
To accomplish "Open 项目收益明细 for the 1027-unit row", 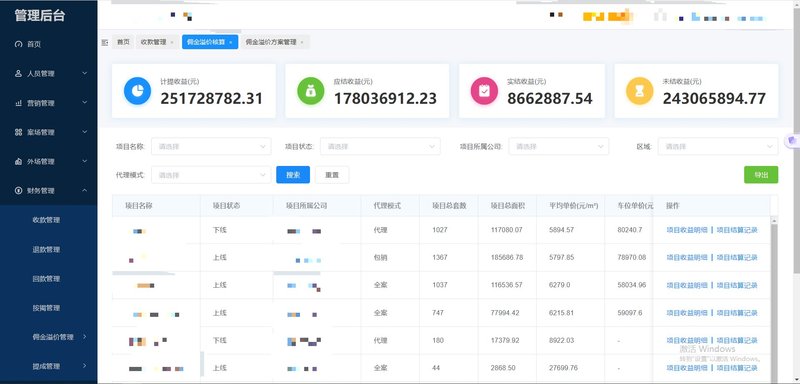I will [x=686, y=230].
